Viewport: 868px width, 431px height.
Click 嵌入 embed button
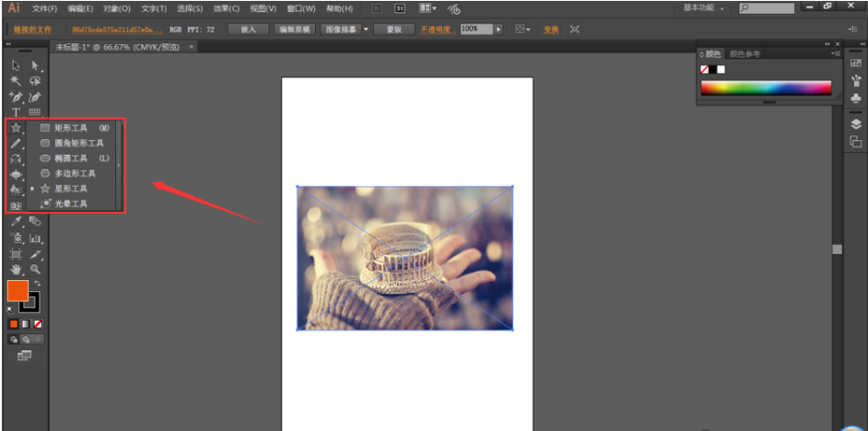click(x=249, y=29)
